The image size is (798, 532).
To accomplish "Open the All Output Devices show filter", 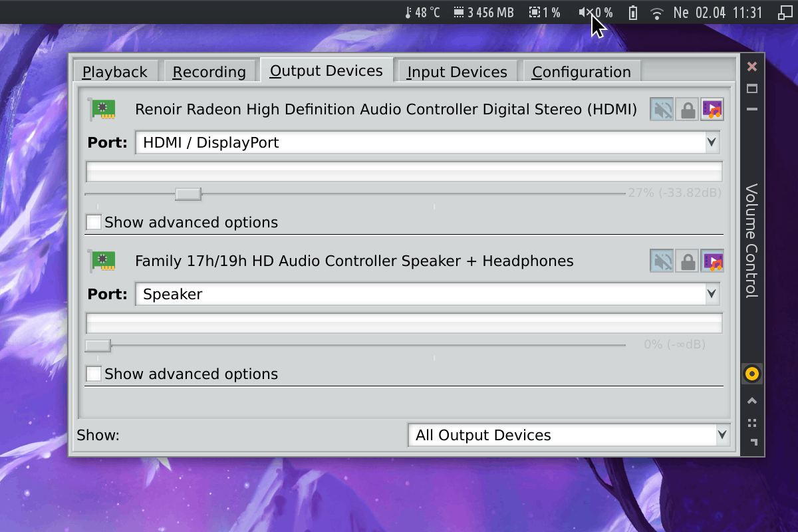I will [569, 436].
